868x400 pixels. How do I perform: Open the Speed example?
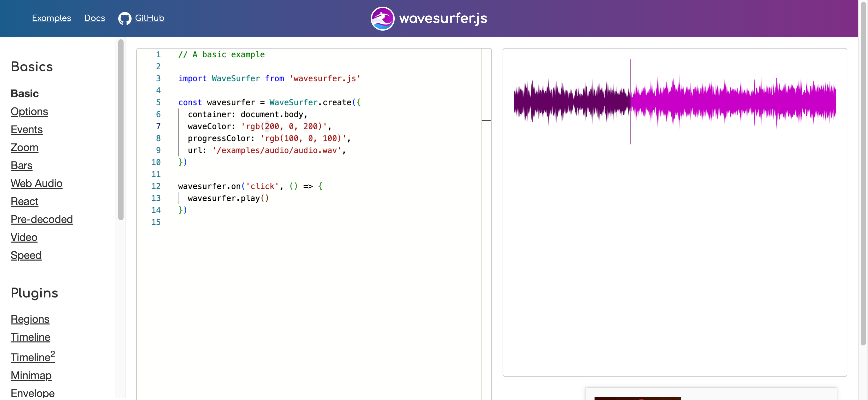click(x=26, y=255)
